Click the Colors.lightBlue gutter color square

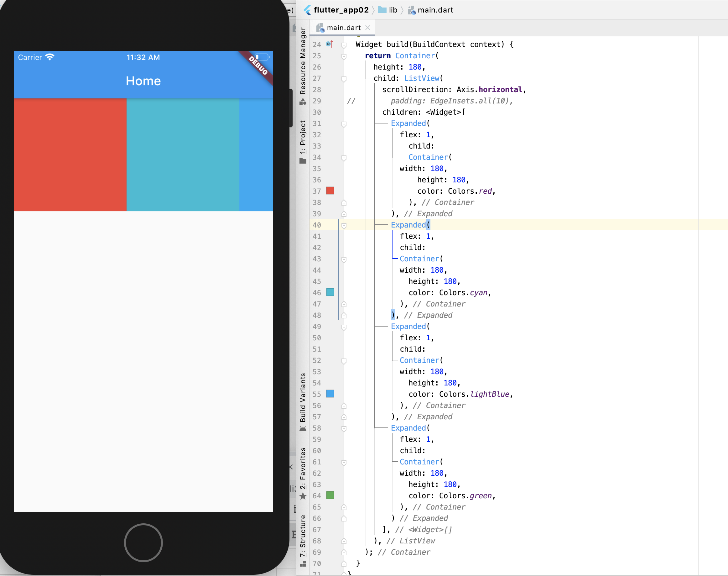pos(330,394)
